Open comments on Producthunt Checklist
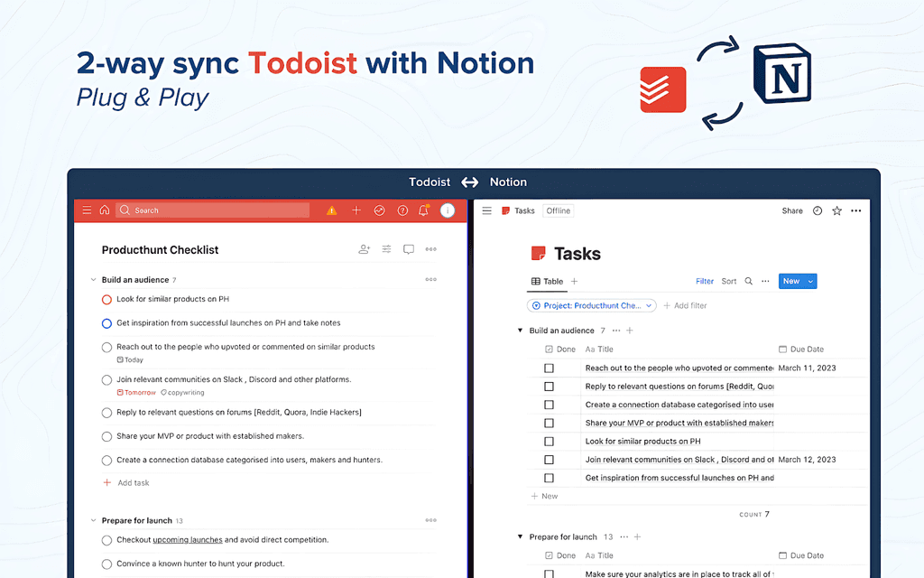 click(409, 249)
